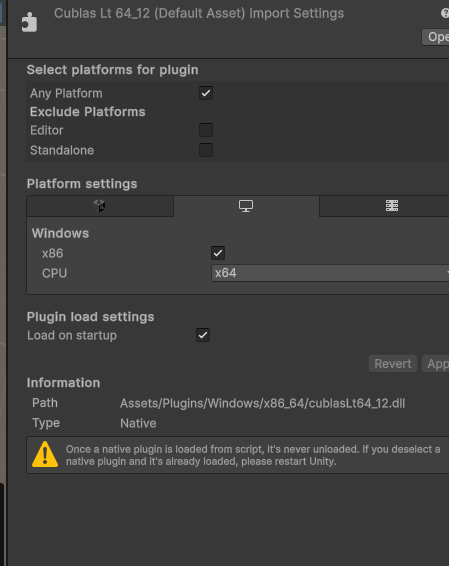Image resolution: width=449 pixels, height=566 pixels.
Task: Enable the Exclude Editor checkbox
Action: (x=206, y=130)
